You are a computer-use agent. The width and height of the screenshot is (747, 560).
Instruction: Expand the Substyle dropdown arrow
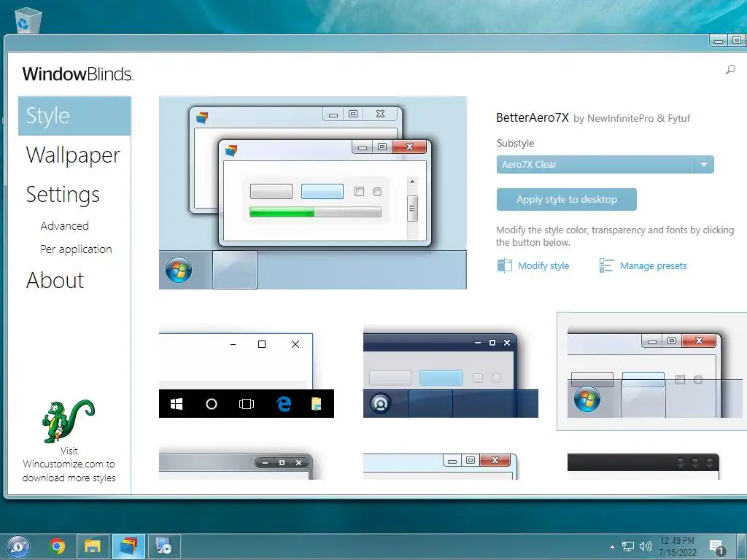click(x=704, y=164)
